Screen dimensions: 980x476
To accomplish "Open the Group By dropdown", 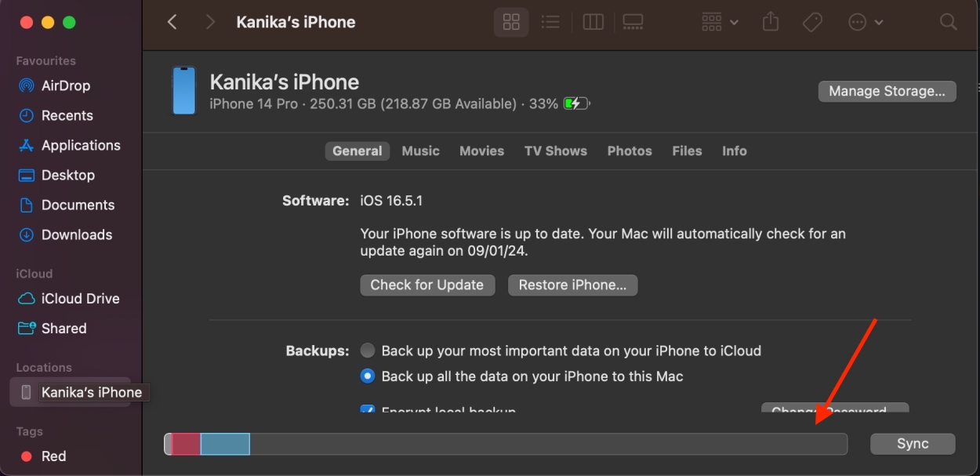I will [x=717, y=22].
